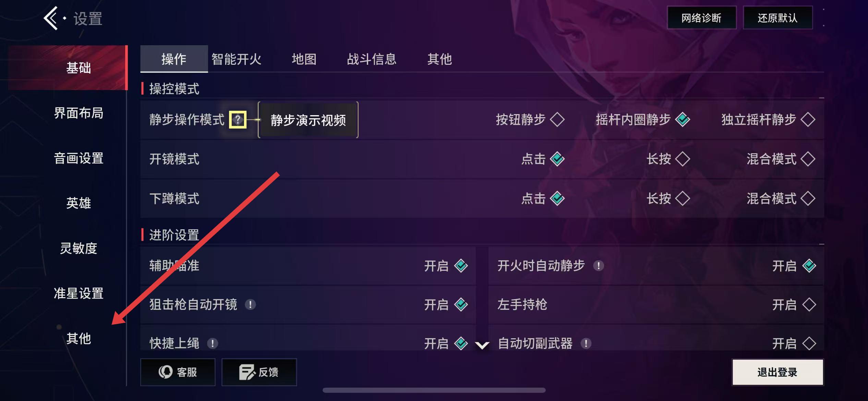Switch to the 智能开火 tab
Screen dimensions: 868x401
(236, 59)
